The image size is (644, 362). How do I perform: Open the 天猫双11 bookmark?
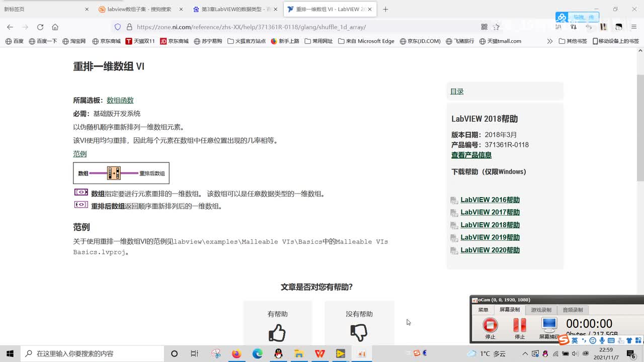coord(140,41)
